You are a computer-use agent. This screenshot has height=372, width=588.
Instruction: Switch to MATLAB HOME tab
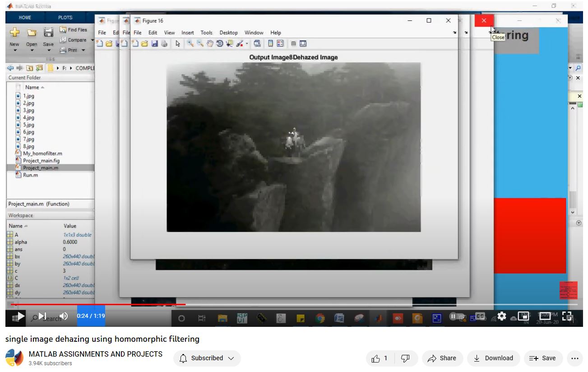[x=25, y=18]
